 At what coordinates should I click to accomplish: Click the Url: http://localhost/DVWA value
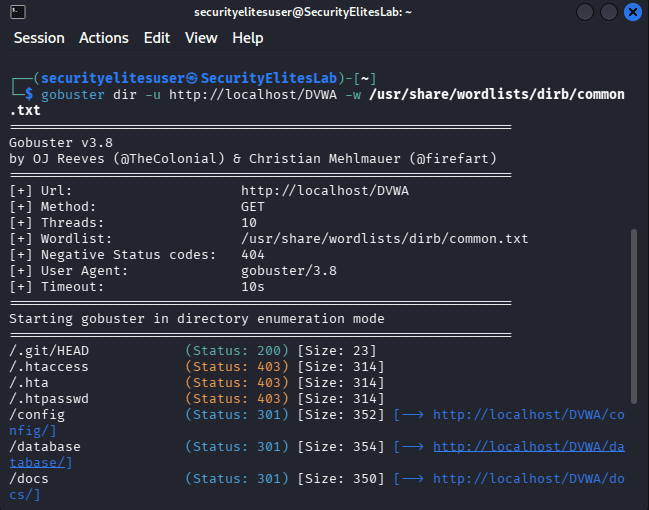click(x=325, y=190)
